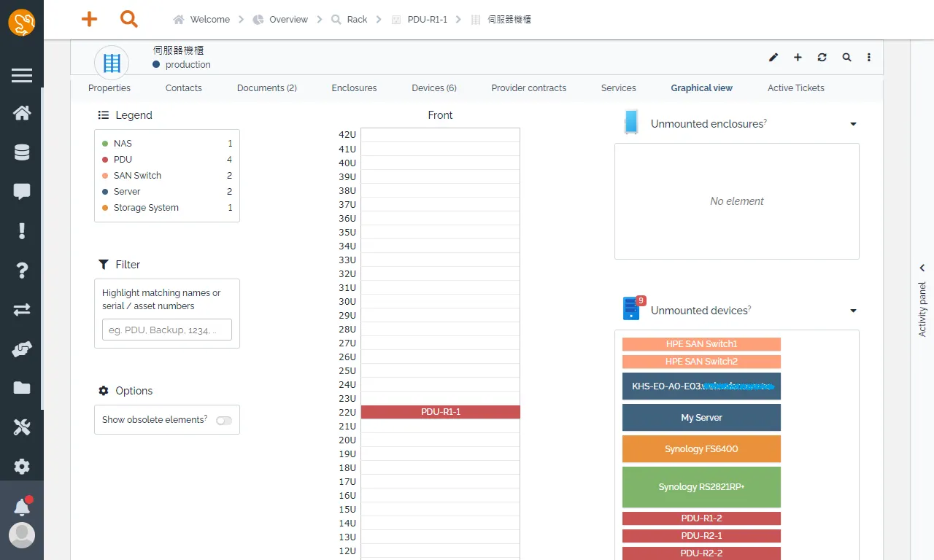Open the wrench and screwdriver tools icon
The width and height of the screenshot is (934, 560).
(x=22, y=427)
